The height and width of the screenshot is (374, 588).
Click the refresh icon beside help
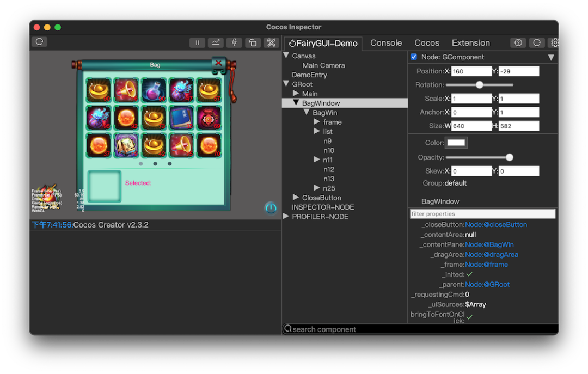[537, 43]
